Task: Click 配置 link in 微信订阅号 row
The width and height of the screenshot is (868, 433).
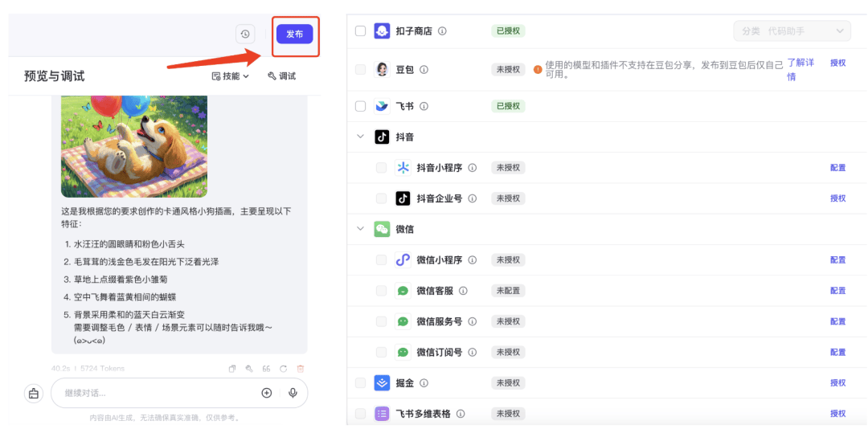Action: point(837,352)
